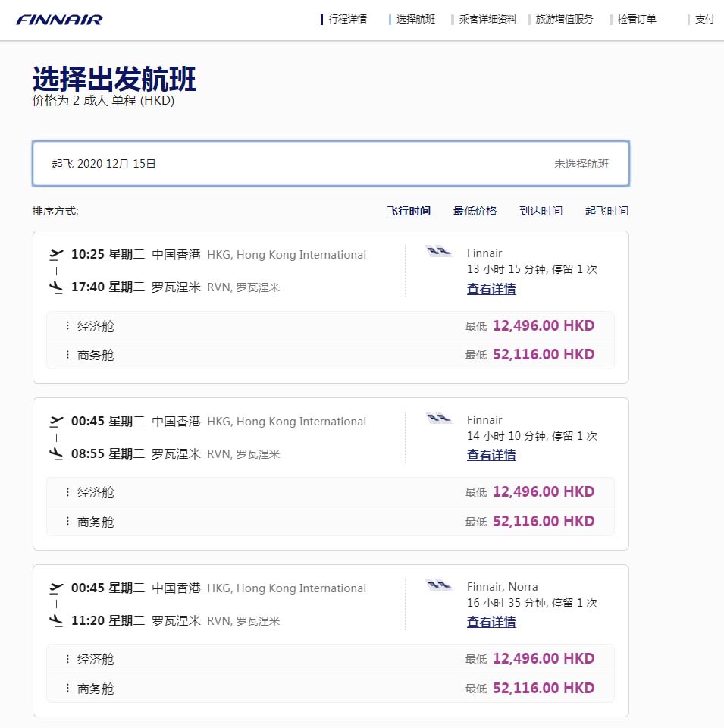
Task: Click 10:25 星期二 departure time
Action: [x=108, y=255]
